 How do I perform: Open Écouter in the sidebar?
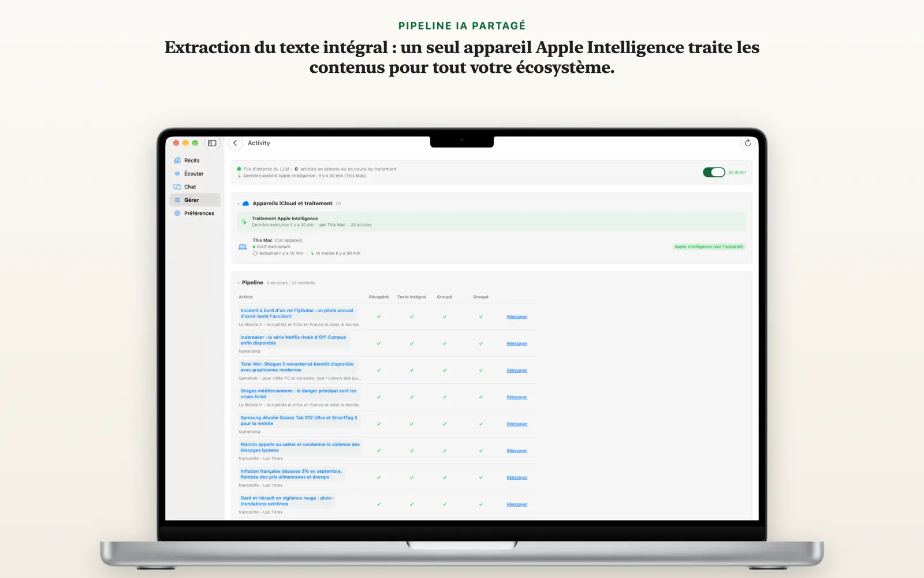click(x=195, y=174)
